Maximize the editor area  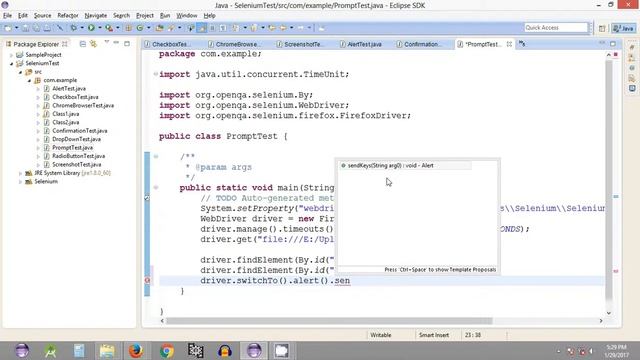613,44
